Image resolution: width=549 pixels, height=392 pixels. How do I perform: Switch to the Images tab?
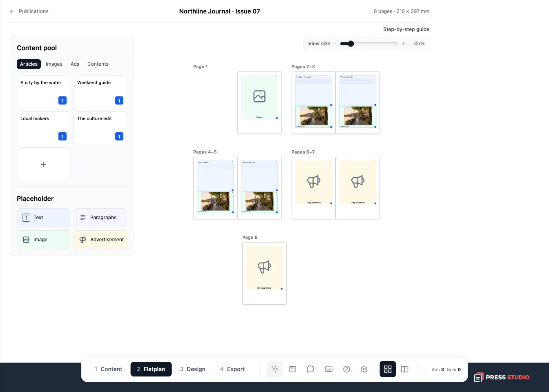pyautogui.click(x=54, y=64)
